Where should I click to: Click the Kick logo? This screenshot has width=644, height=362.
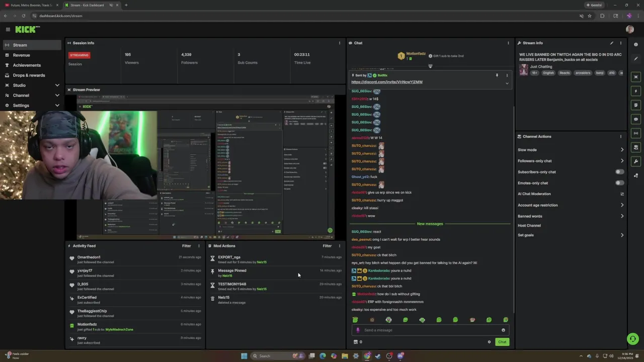coord(27,30)
